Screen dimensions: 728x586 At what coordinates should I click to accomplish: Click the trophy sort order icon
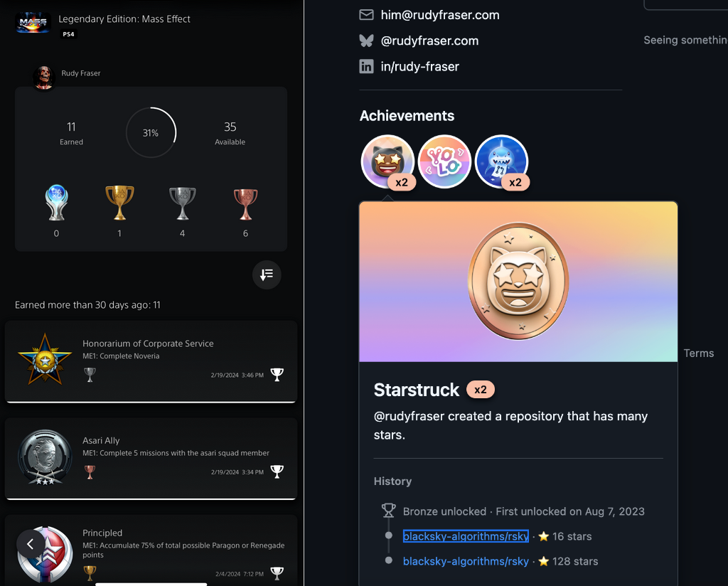[x=267, y=275]
